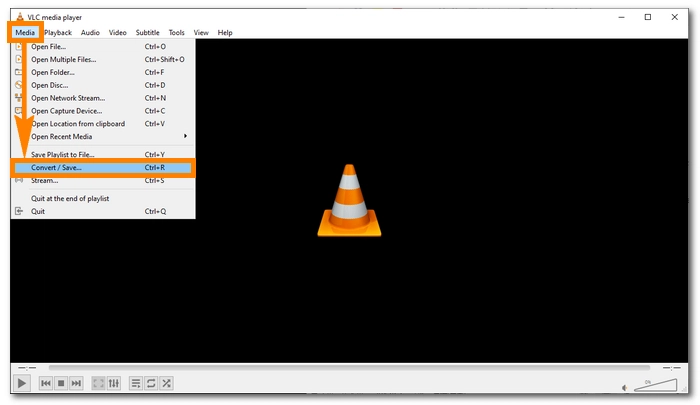Open the Audio menu
This screenshot has width=700, height=405.
(90, 32)
